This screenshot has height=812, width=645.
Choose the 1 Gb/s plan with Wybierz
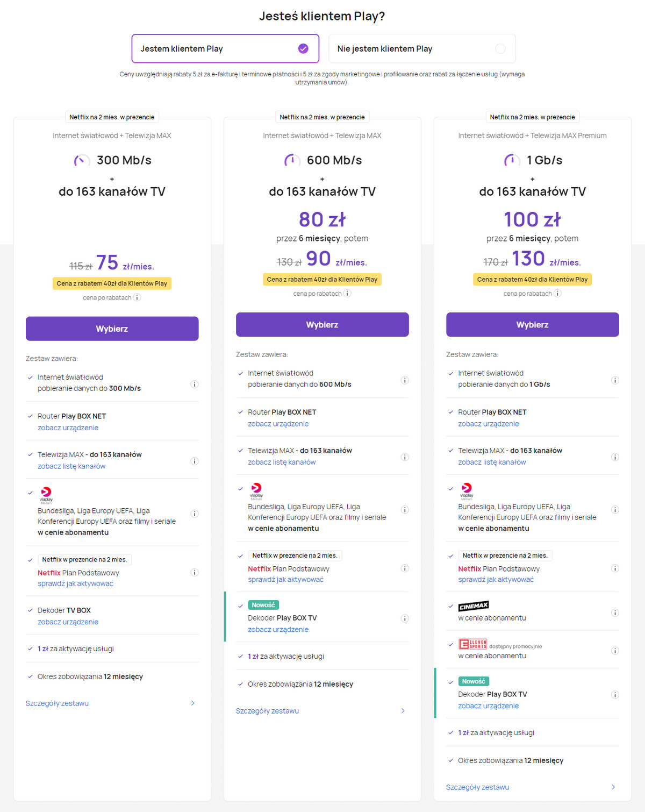click(532, 325)
